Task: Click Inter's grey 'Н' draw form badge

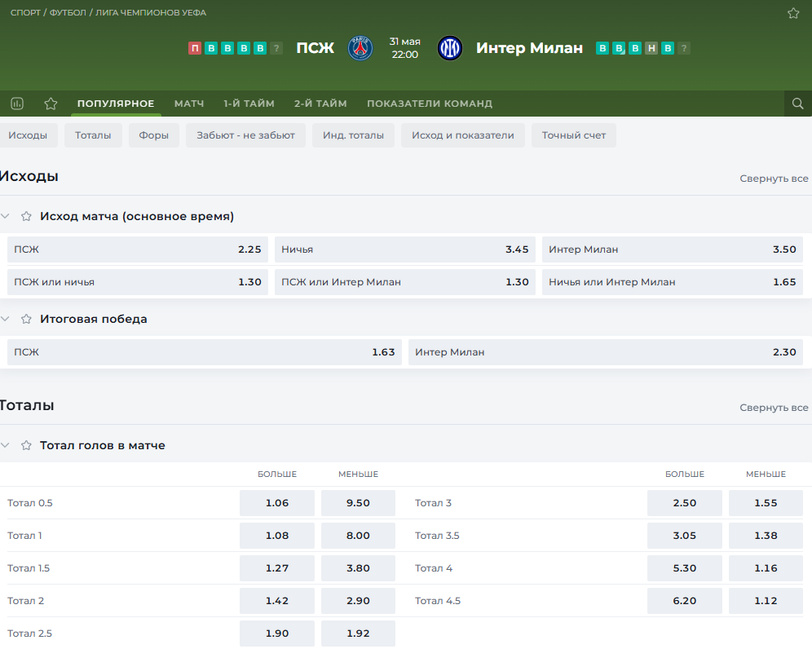Action: (651, 48)
